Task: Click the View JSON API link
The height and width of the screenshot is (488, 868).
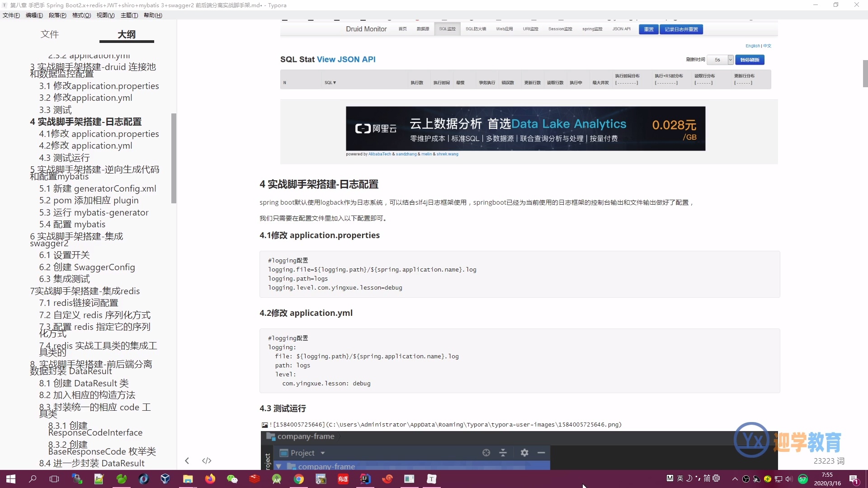Action: pyautogui.click(x=346, y=59)
